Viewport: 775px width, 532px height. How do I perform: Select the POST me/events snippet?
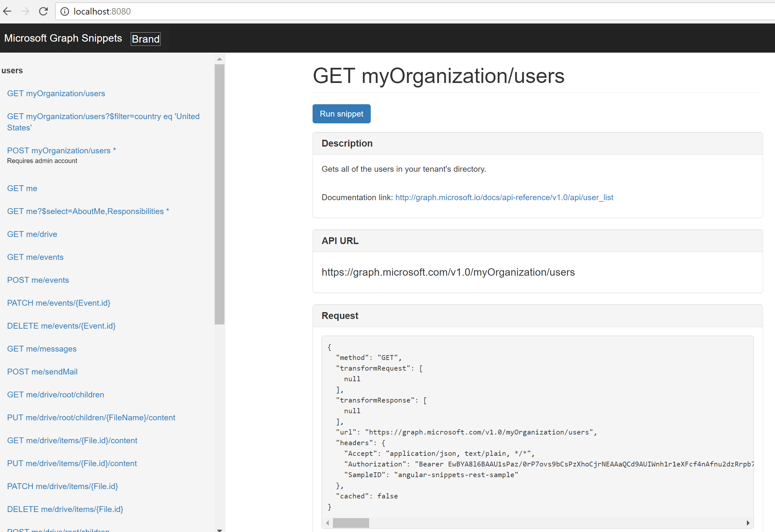click(38, 280)
